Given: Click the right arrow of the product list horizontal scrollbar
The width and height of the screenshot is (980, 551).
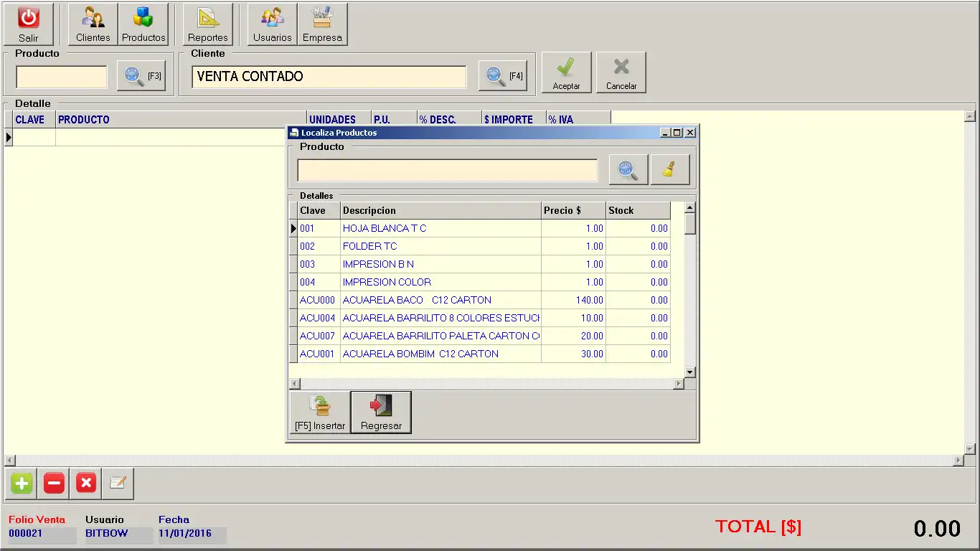Looking at the screenshot, I should pos(679,384).
